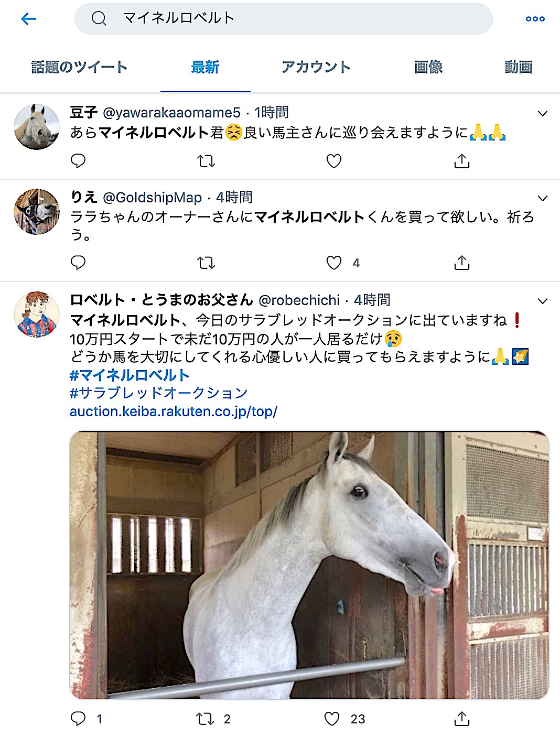Like りえ's tweet with 4 likes

(x=334, y=263)
